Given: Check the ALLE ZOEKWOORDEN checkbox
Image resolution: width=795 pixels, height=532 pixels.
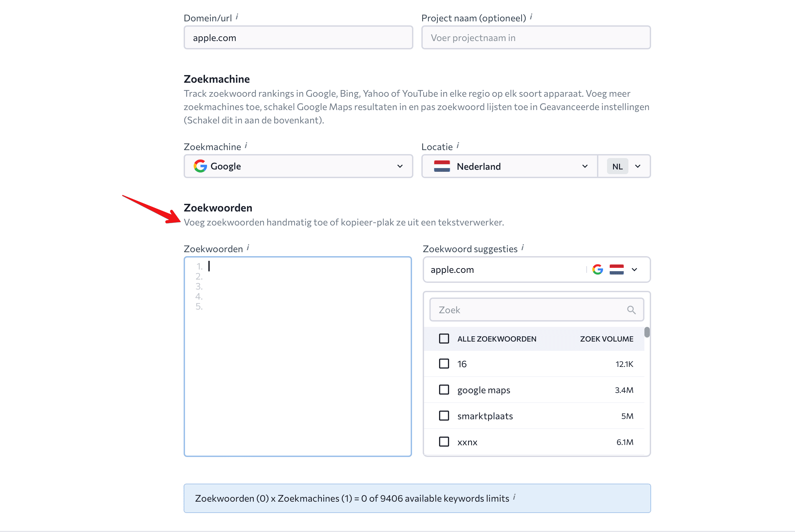Looking at the screenshot, I should (x=444, y=339).
